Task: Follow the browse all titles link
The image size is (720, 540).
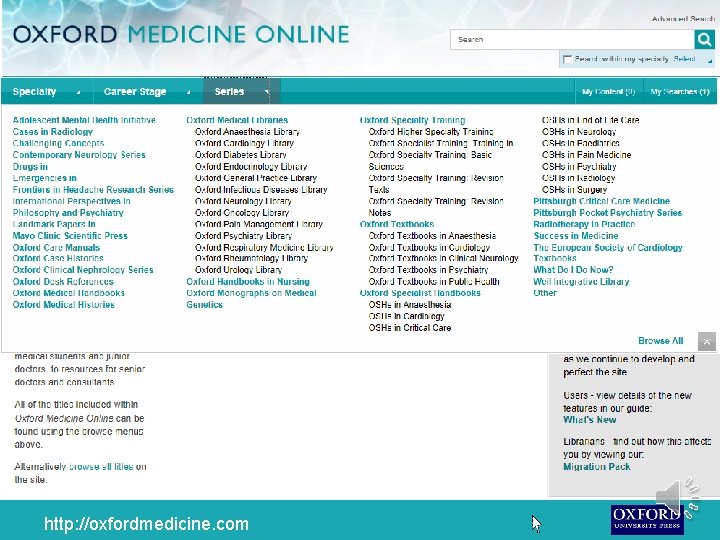Action: (x=101, y=467)
